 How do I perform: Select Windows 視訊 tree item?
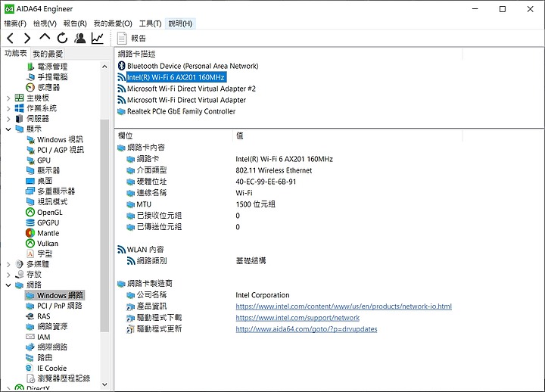coord(60,139)
